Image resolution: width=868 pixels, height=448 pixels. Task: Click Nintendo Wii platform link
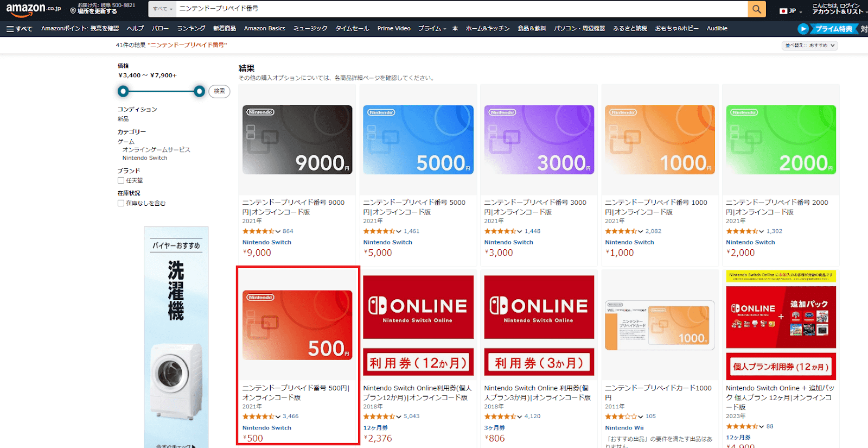[624, 428]
